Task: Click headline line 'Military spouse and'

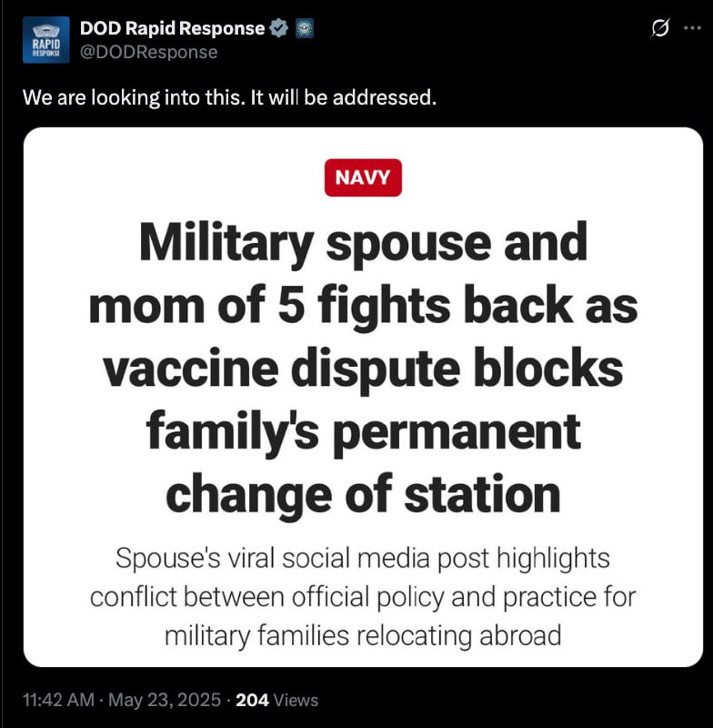Action: tap(363, 243)
